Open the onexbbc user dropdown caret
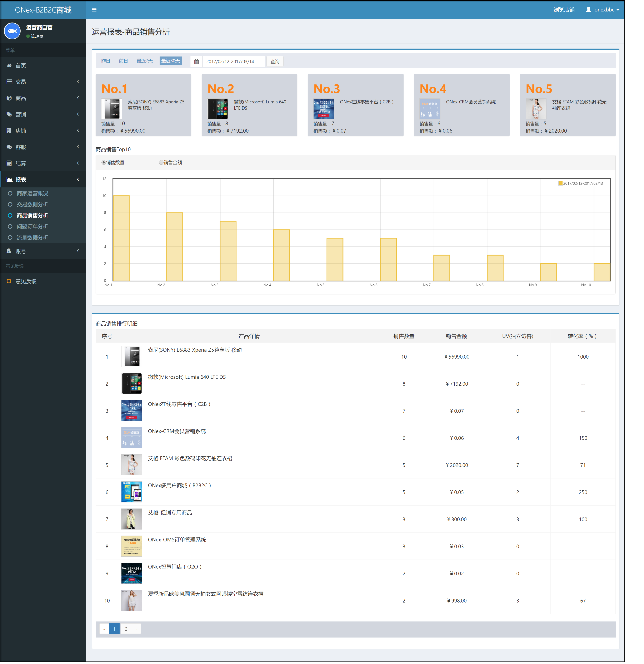 (x=618, y=10)
